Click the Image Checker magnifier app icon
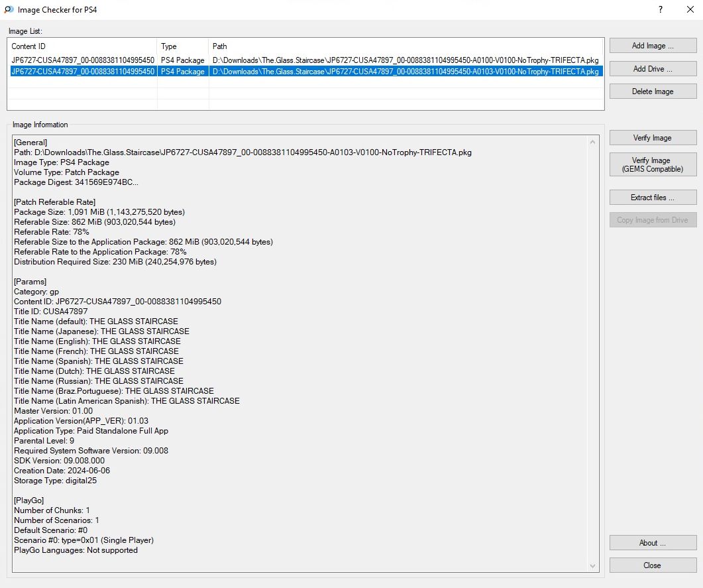Screen dimensions: 703x588 (x=9, y=9)
